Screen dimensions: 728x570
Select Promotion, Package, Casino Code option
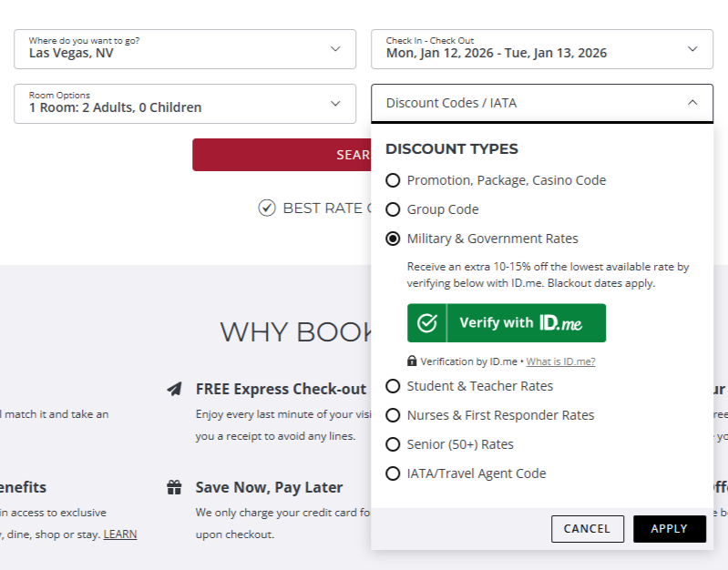393,180
